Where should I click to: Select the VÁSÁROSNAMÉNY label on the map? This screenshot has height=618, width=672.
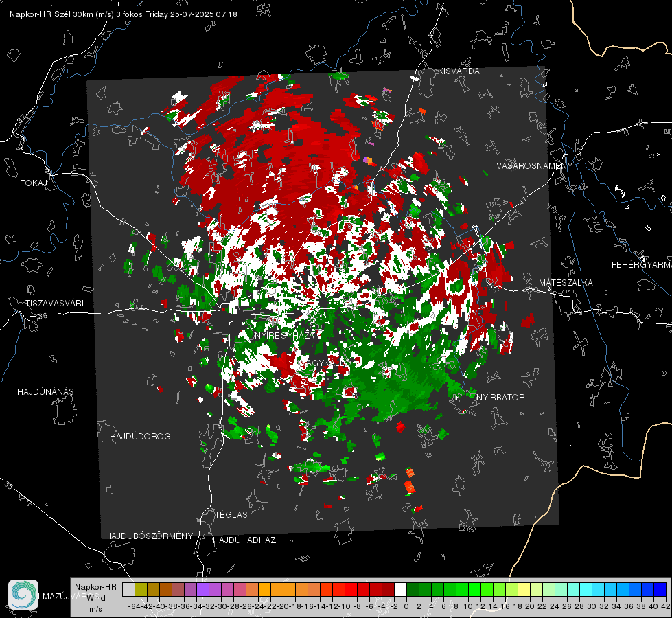tap(535, 166)
